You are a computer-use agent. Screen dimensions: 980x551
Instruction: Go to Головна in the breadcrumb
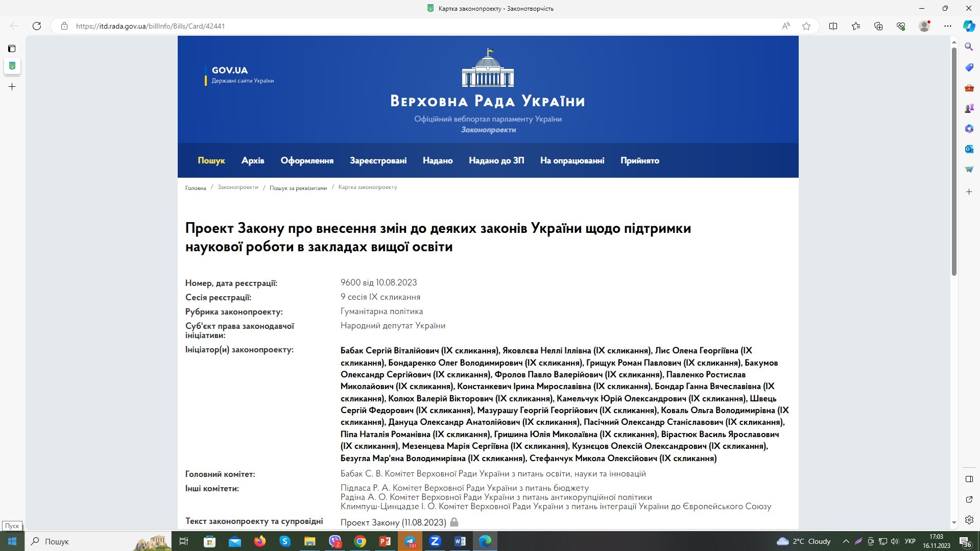[x=196, y=188]
